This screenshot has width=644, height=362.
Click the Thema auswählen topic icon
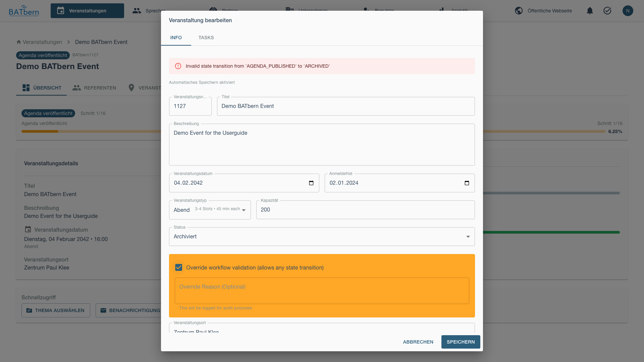pos(29,310)
